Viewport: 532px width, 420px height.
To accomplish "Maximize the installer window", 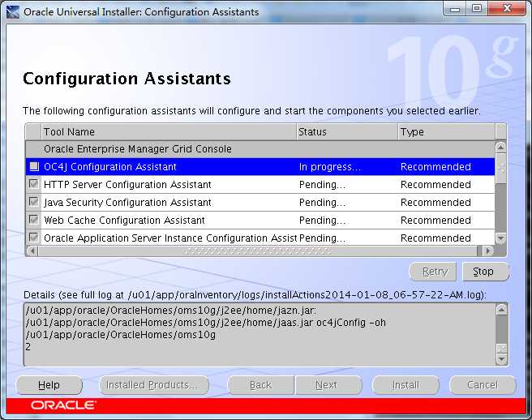I will coord(477,9).
